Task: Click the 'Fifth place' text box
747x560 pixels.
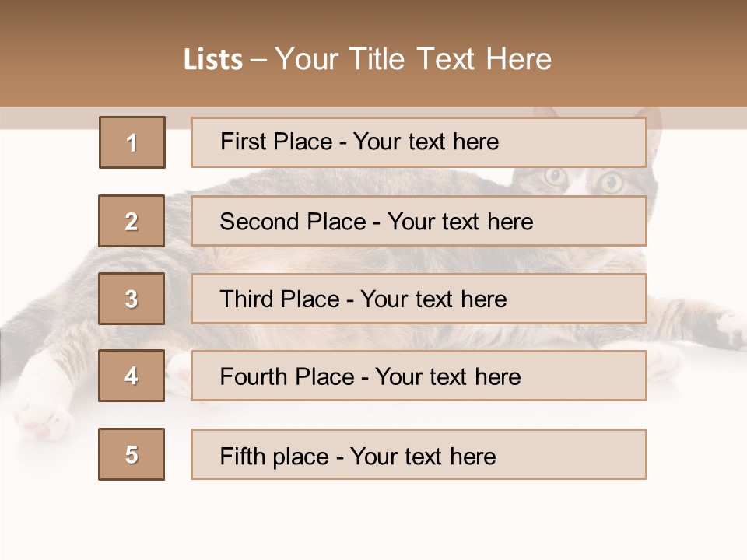Action: (x=419, y=454)
